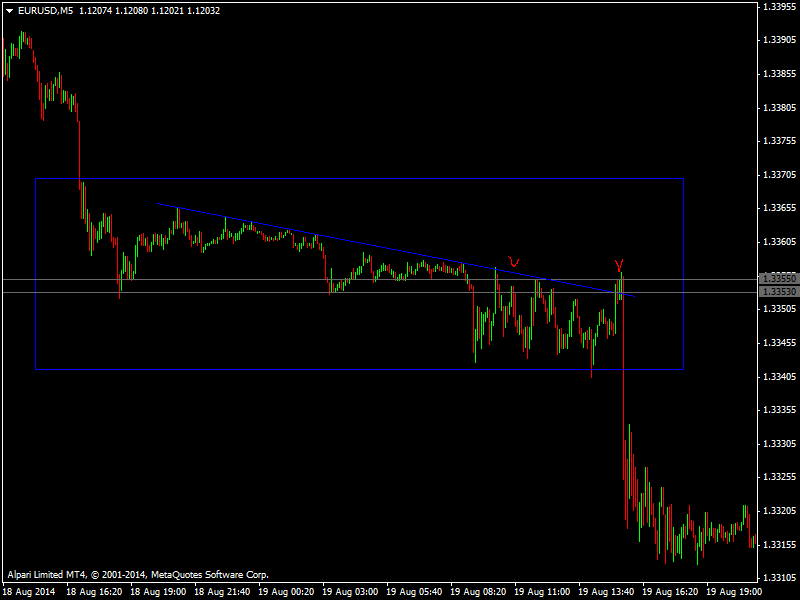Image resolution: width=800 pixels, height=600 pixels.
Task: Click the 1.33455 price scale label
Action: click(x=780, y=343)
